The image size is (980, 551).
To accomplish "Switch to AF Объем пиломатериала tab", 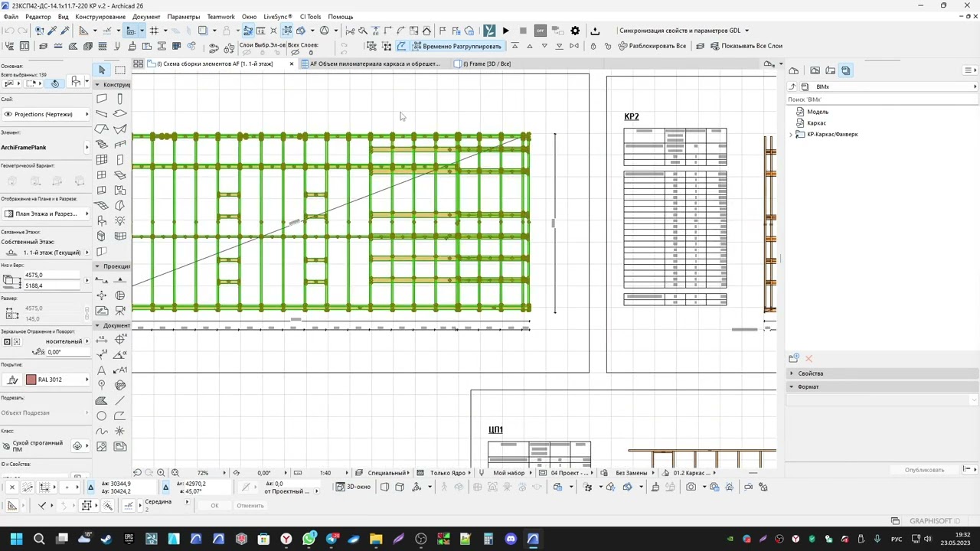I will click(374, 64).
